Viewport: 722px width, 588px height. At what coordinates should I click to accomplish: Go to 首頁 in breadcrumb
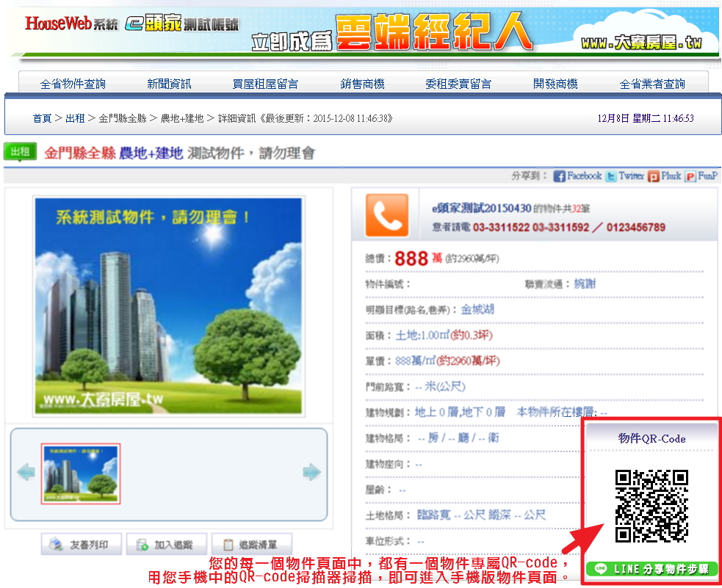coord(42,118)
